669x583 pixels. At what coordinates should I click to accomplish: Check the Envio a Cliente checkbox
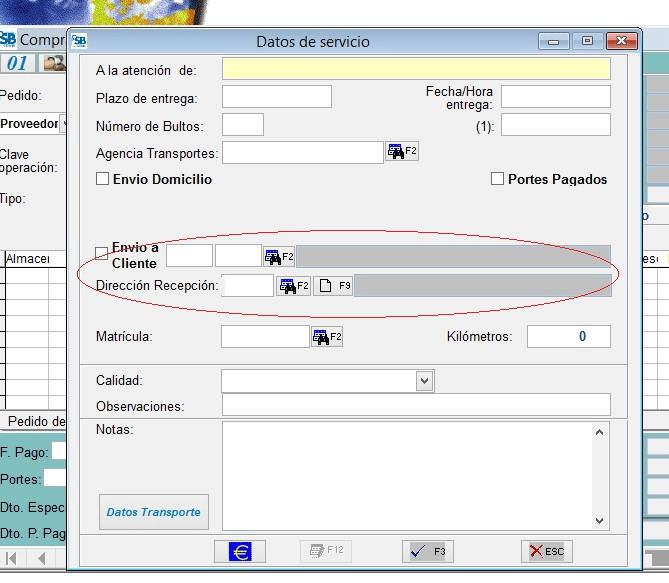[x=101, y=253]
